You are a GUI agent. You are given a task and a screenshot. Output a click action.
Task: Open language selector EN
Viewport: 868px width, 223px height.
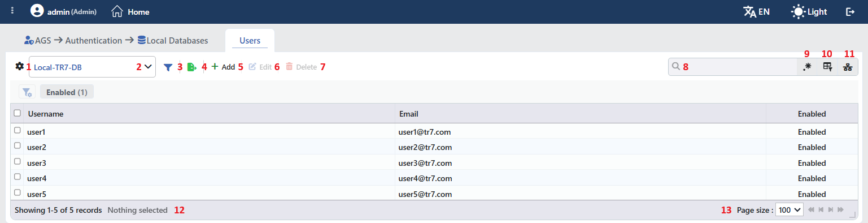click(756, 11)
